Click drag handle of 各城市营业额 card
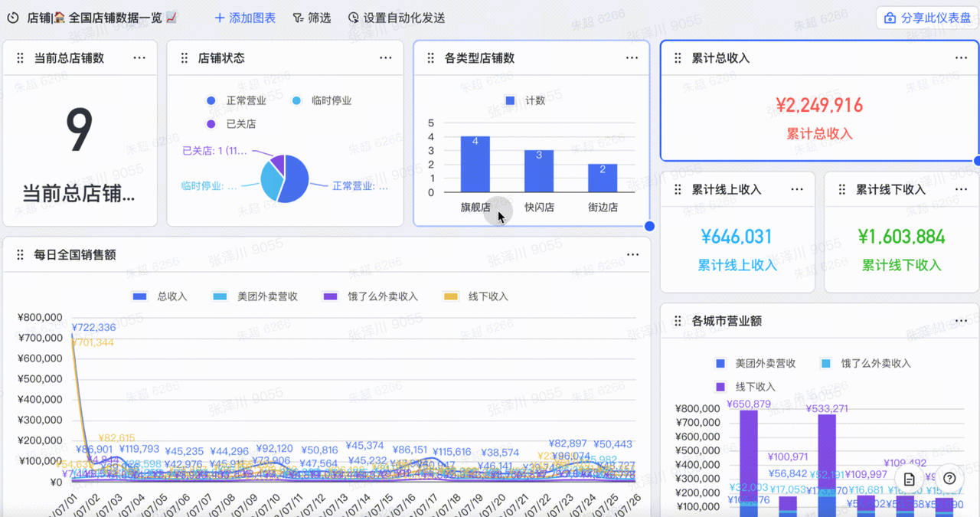The height and width of the screenshot is (517, 980). coord(678,321)
